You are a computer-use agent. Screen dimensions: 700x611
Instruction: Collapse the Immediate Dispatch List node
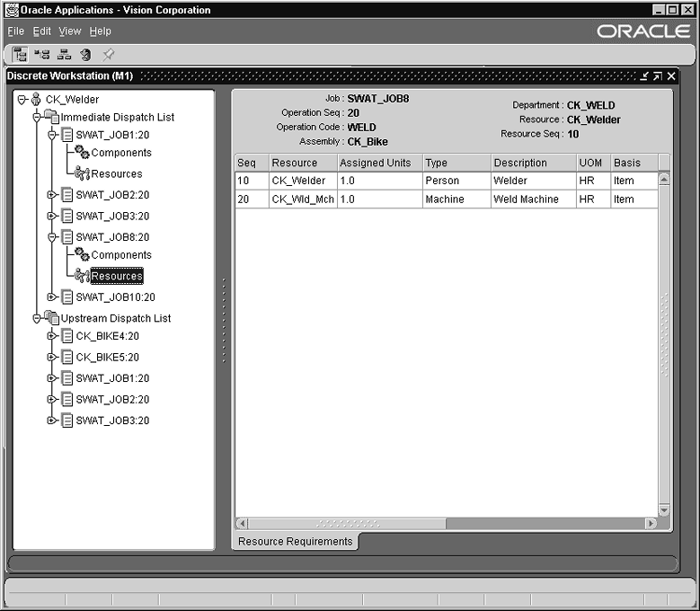[x=37, y=118]
